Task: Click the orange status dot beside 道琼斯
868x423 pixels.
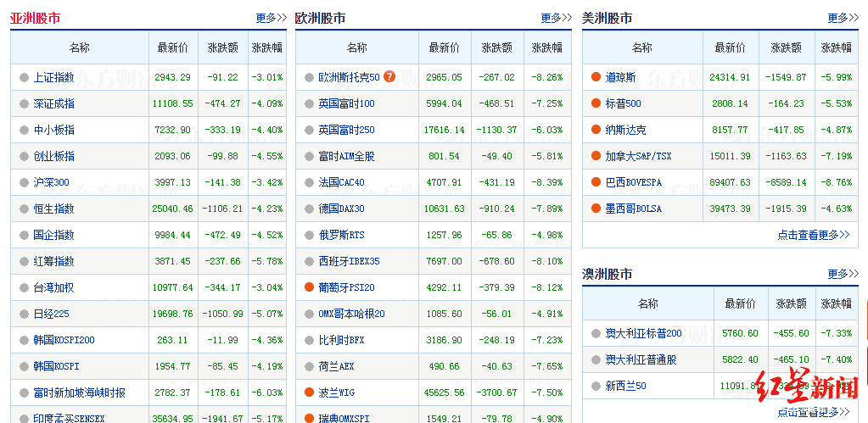Action: (596, 77)
